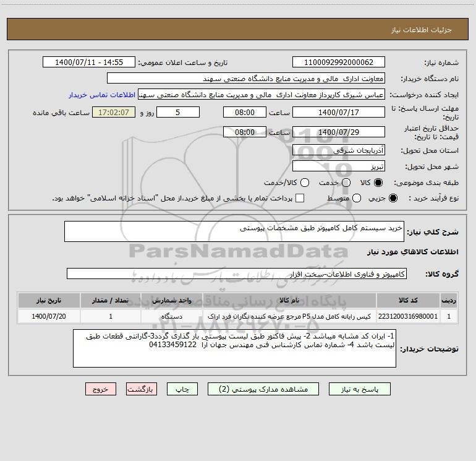Click the واحد شمارش column header
The width and height of the screenshot is (476, 461).
[x=171, y=301]
